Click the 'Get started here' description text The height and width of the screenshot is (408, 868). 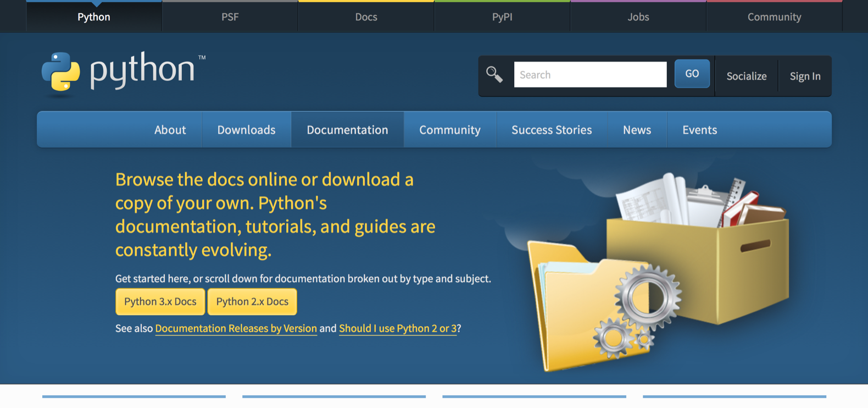[303, 279]
